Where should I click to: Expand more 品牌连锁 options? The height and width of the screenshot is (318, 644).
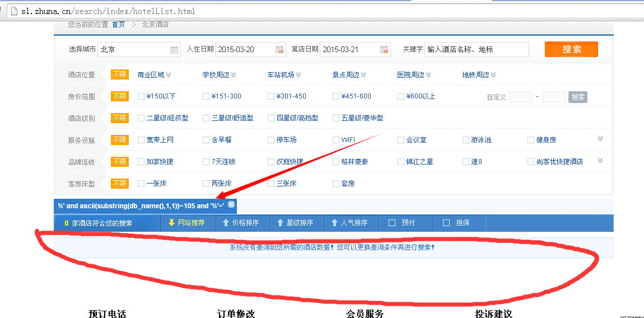click(x=600, y=160)
